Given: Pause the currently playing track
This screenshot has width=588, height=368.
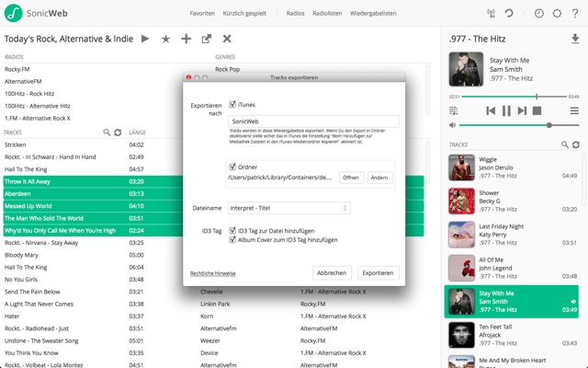Looking at the screenshot, I should [x=506, y=110].
